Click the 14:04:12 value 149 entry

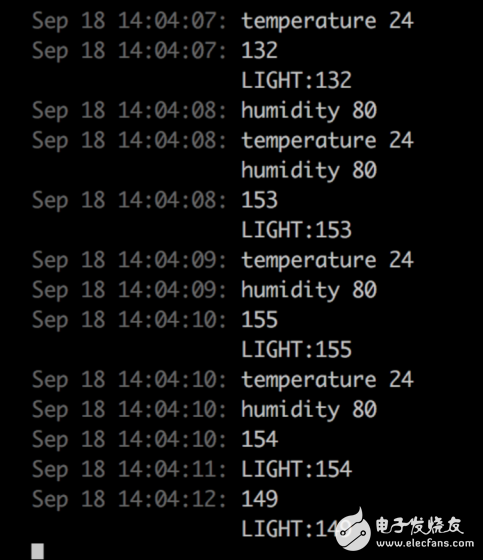(x=155, y=499)
